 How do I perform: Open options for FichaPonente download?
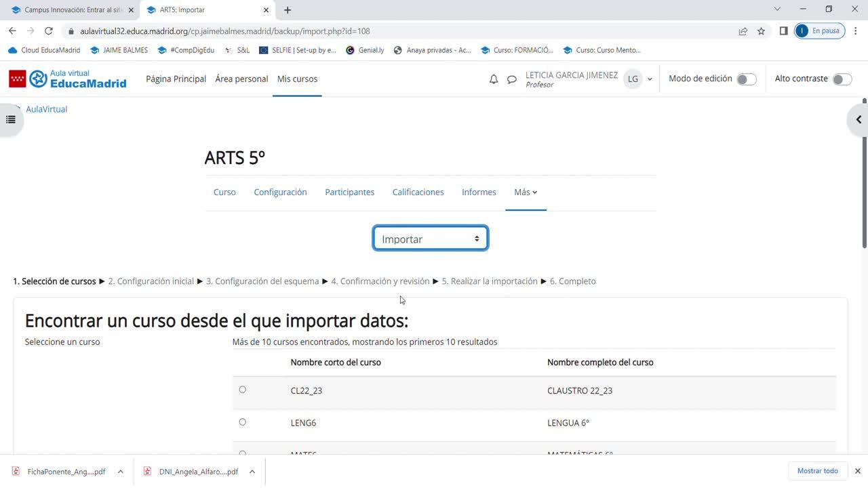(120, 472)
